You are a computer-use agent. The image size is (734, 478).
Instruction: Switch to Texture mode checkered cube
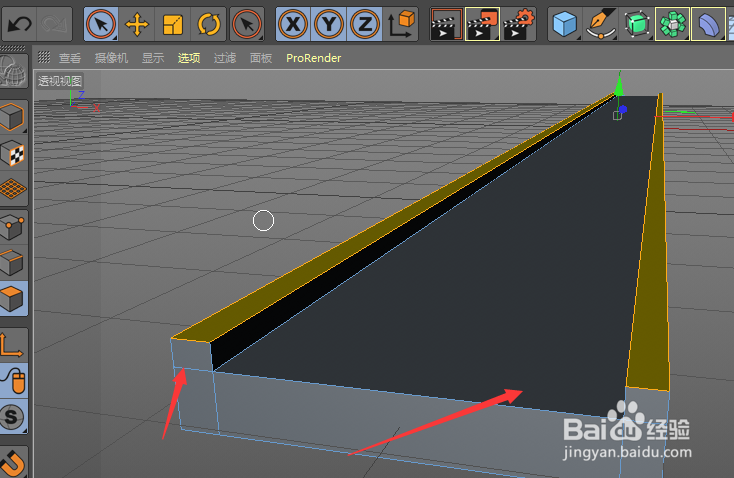tap(14, 153)
